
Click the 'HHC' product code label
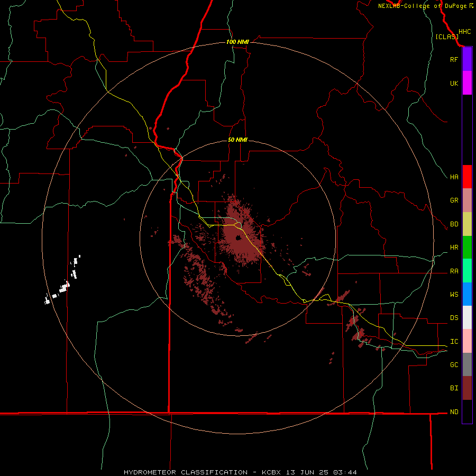464,32
